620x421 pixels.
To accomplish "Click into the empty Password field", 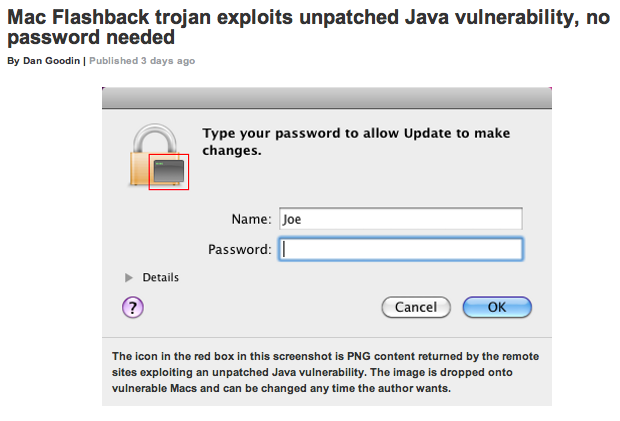I will click(x=399, y=249).
